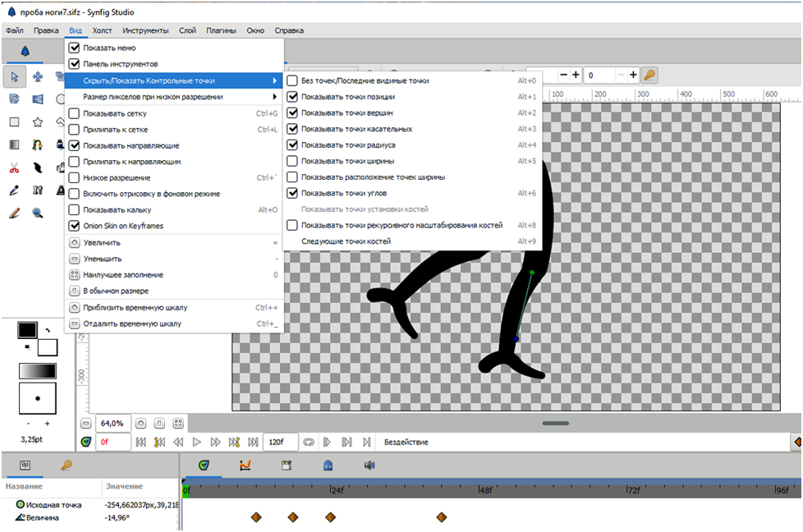
Task: Start playback with the Play button
Action: [197, 442]
